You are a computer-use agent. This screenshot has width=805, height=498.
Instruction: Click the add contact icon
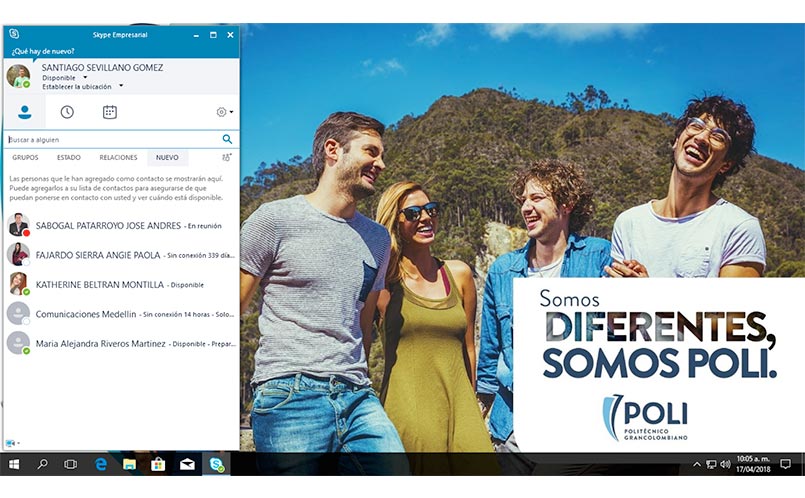(x=227, y=157)
